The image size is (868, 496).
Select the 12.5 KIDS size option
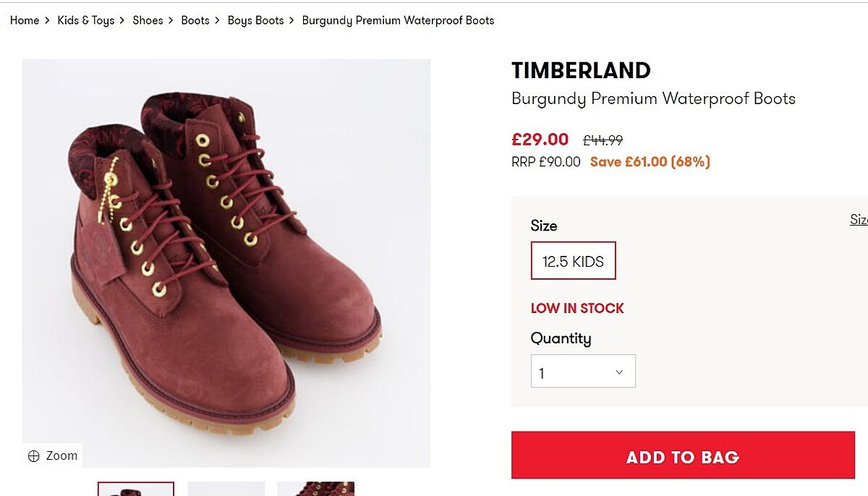573,261
